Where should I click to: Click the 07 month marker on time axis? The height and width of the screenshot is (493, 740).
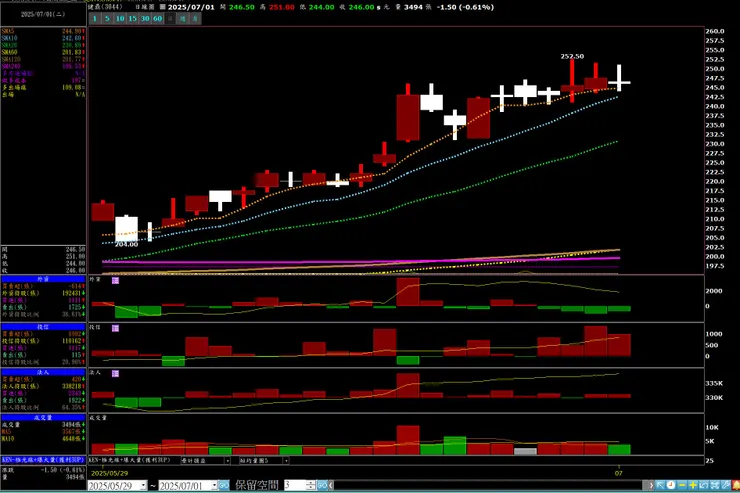[618, 473]
